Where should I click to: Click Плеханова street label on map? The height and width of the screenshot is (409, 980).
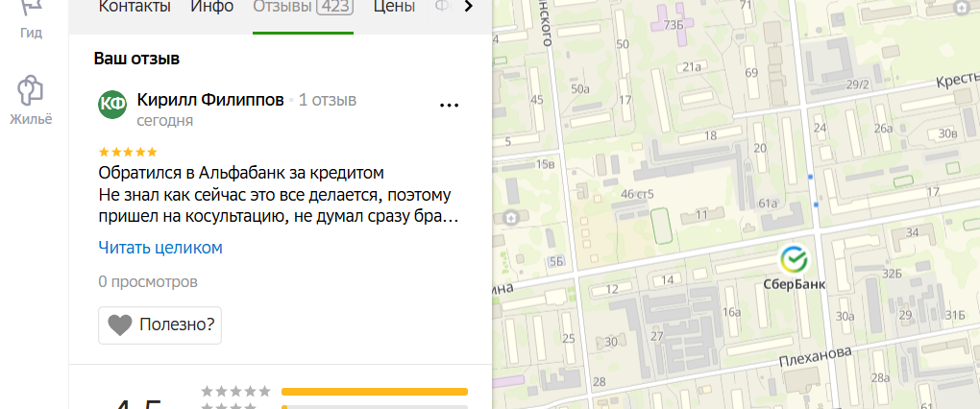pyautogui.click(x=816, y=356)
